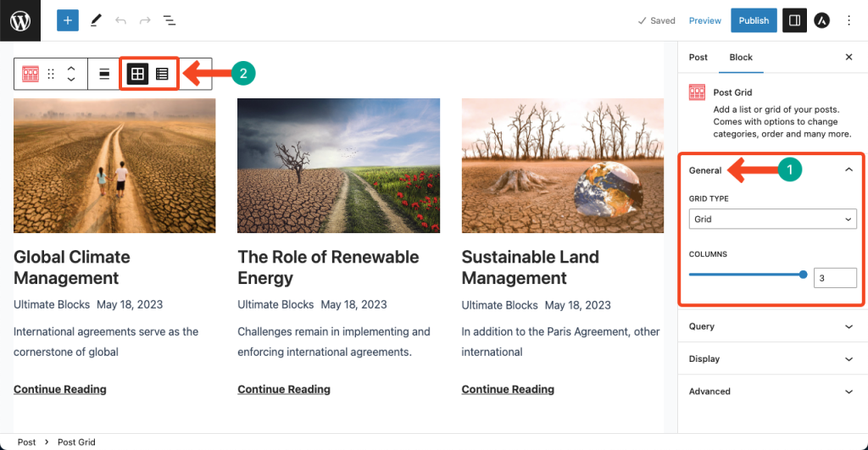868x450 pixels.
Task: Click the block alignment icon
Action: click(104, 75)
